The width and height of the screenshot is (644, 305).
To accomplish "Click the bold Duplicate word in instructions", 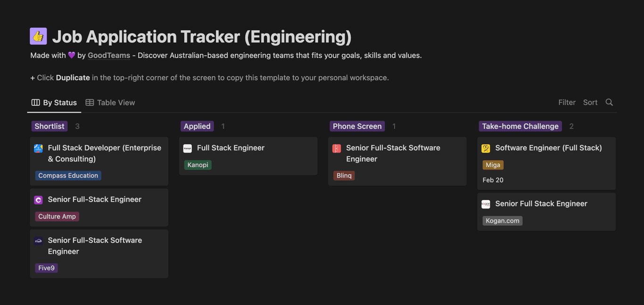I will [x=73, y=78].
